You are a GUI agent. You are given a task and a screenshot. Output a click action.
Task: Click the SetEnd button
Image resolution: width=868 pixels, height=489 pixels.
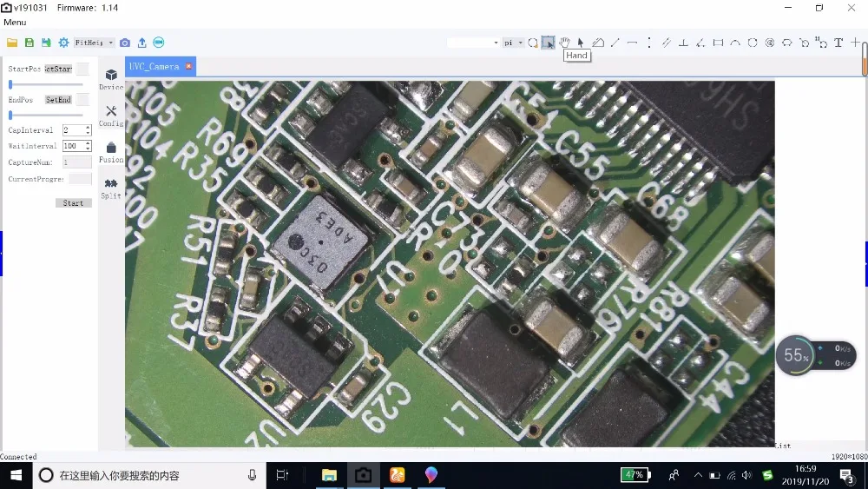[58, 100]
